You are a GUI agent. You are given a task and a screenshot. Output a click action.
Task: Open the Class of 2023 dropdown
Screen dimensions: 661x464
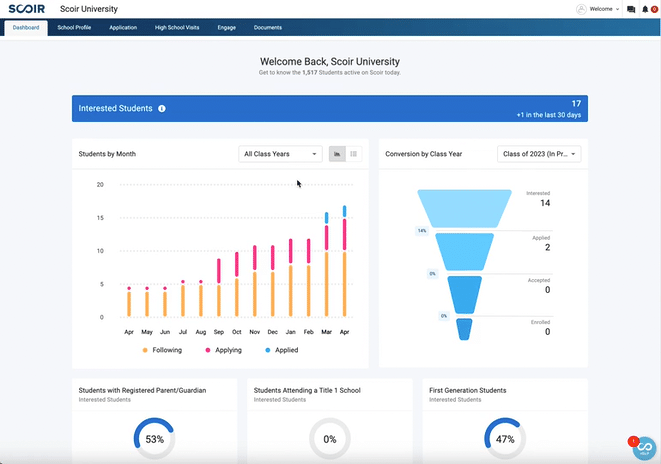(539, 154)
